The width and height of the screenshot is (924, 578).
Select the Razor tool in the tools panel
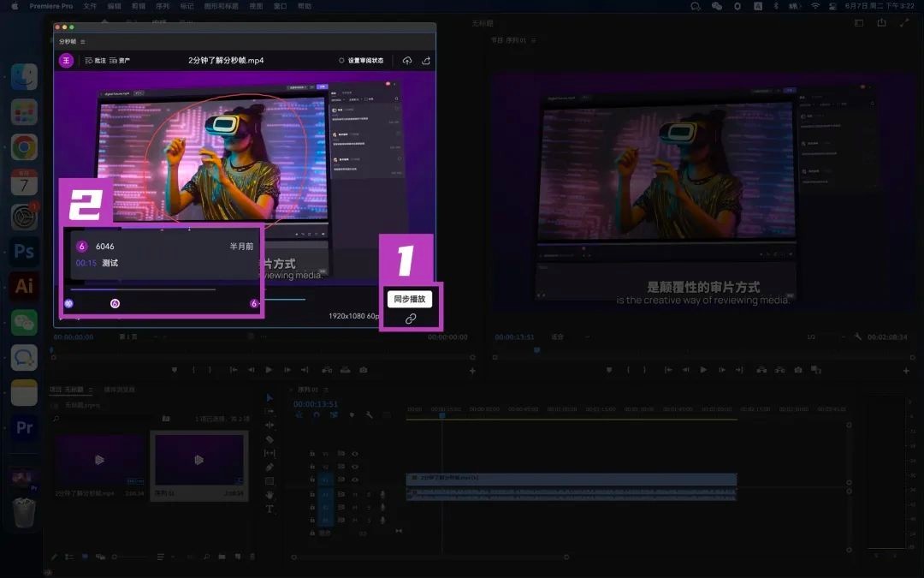(x=269, y=439)
